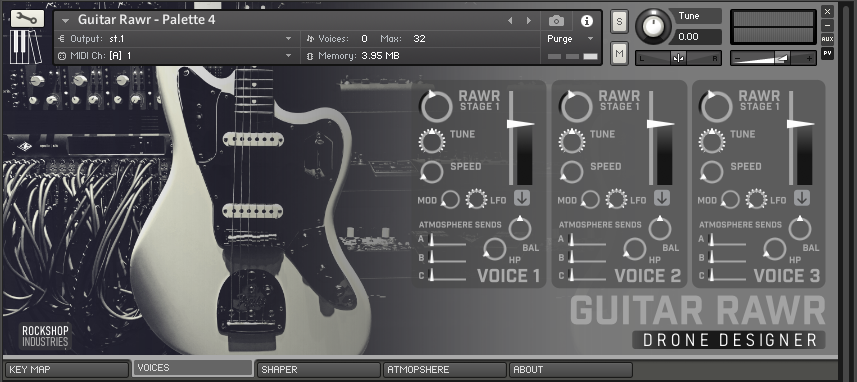
Task: Show instrument info with the i icon
Action: [x=586, y=21]
